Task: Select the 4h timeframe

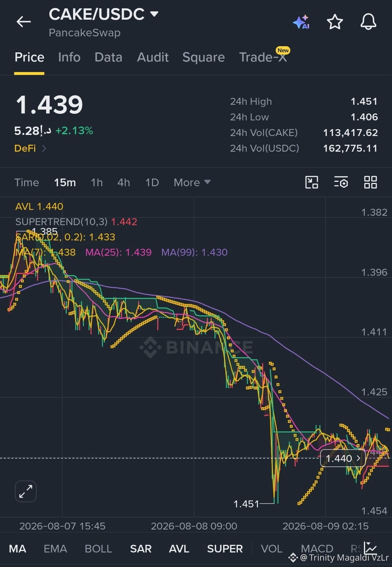Action: pyautogui.click(x=124, y=182)
